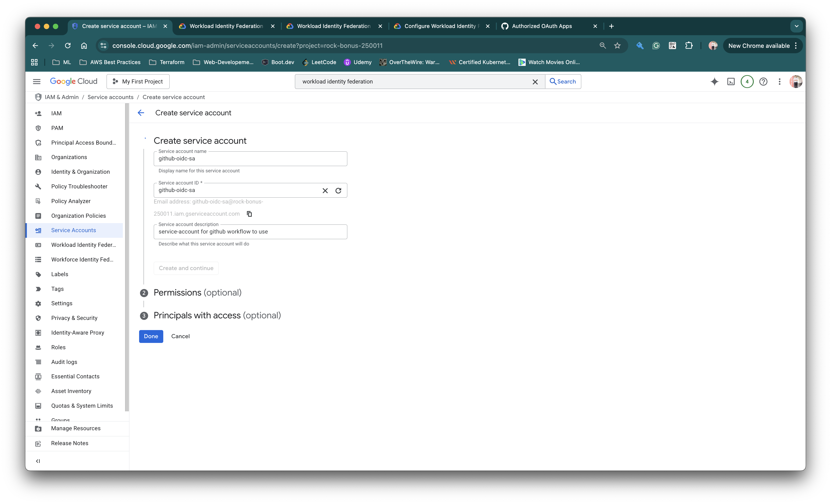Image resolution: width=831 pixels, height=504 pixels.
Task: Click the Gemini sparkle icon in header
Action: pyautogui.click(x=714, y=81)
